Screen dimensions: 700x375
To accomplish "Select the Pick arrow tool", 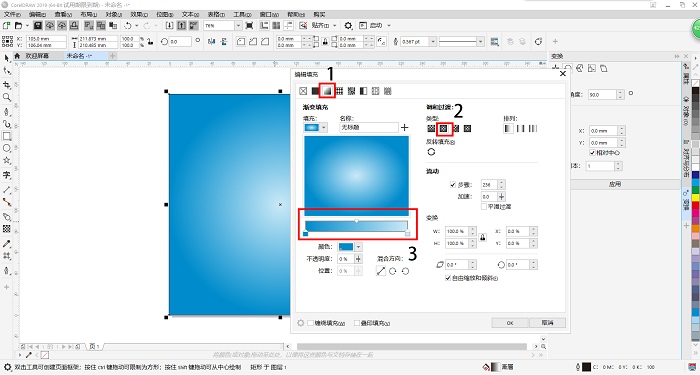I will point(7,58).
